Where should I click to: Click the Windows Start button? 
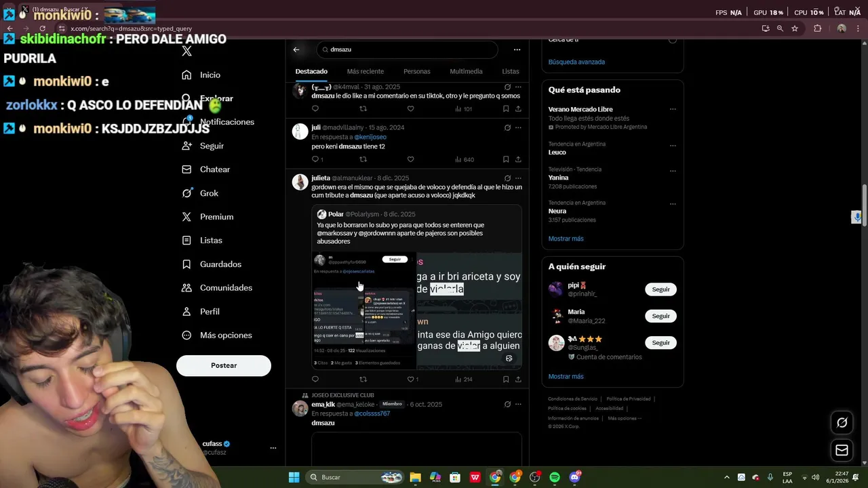pyautogui.click(x=294, y=477)
